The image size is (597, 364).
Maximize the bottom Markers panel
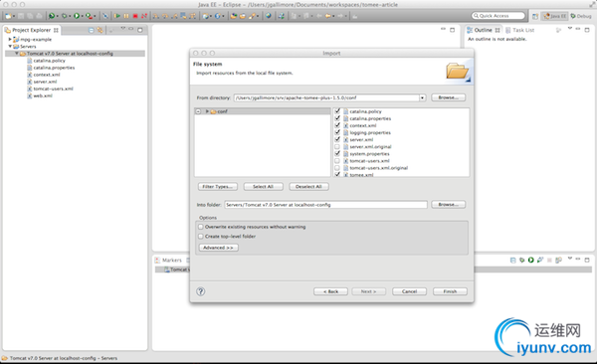(x=587, y=260)
